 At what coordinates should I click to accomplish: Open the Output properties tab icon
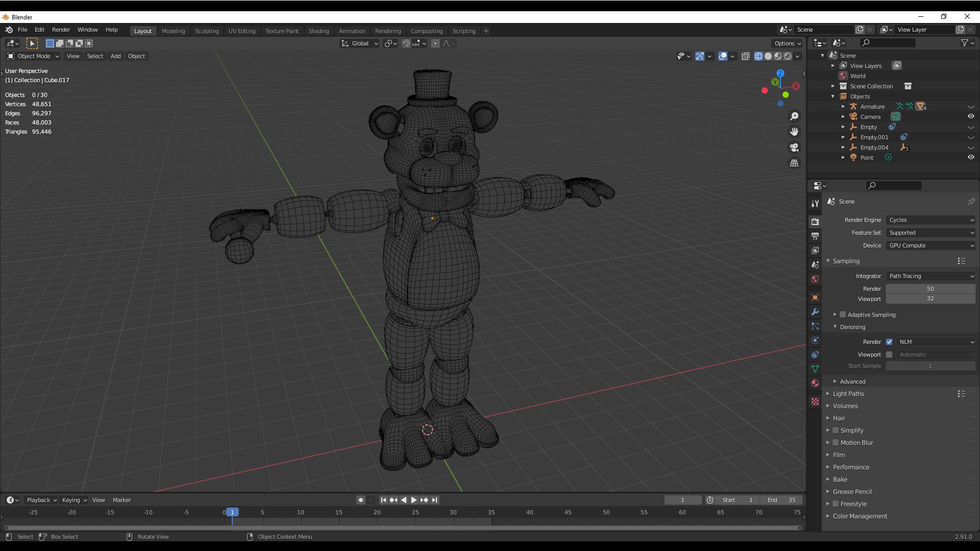(815, 236)
